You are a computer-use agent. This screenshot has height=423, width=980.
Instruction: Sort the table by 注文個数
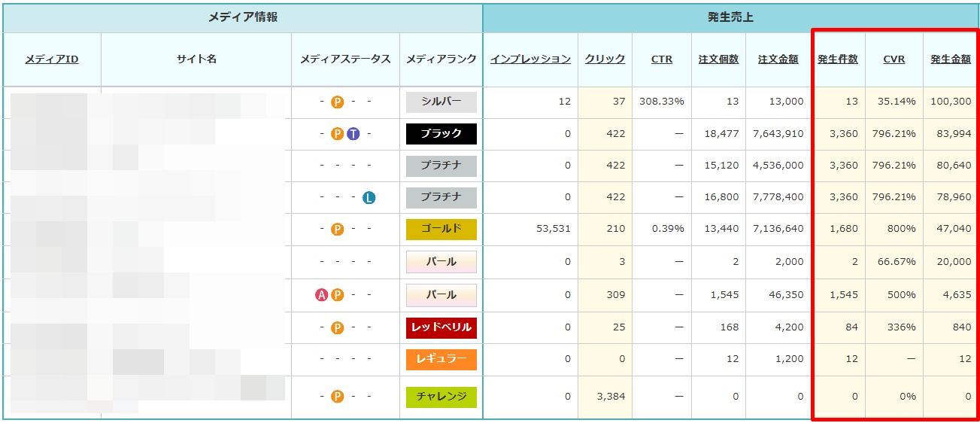(x=718, y=59)
